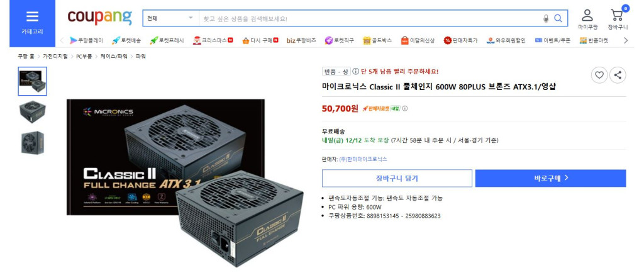Click 바로구매 button
The width and height of the screenshot is (644, 280).
pyautogui.click(x=551, y=179)
